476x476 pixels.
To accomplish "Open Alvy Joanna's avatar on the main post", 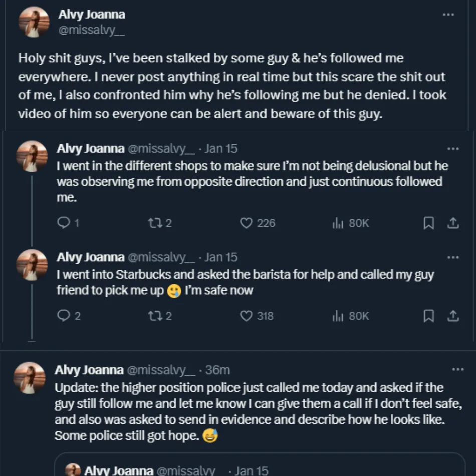I will tap(34, 22).
